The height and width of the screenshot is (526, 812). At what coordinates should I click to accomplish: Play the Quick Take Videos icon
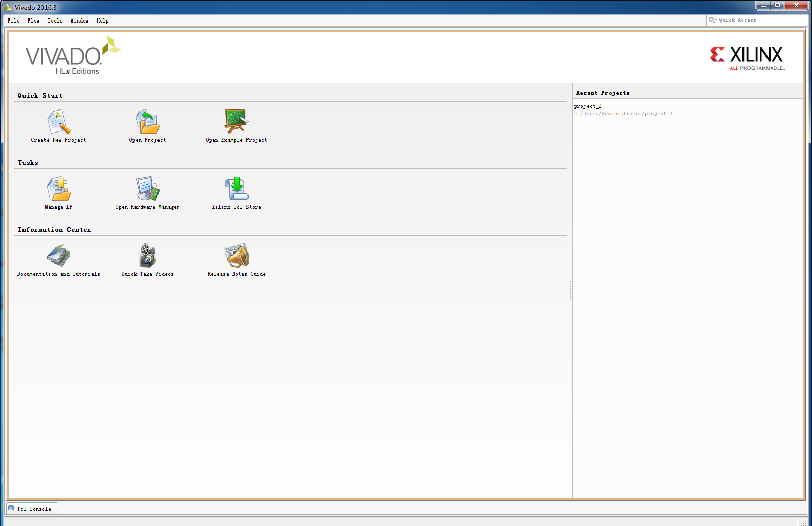click(147, 256)
